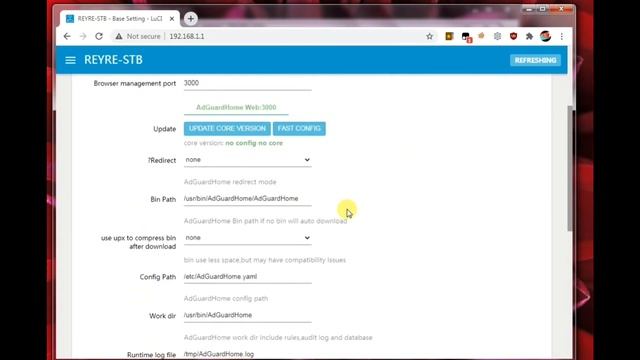
Task: Click the page vertical scrollbar thumb
Action: 570,169
